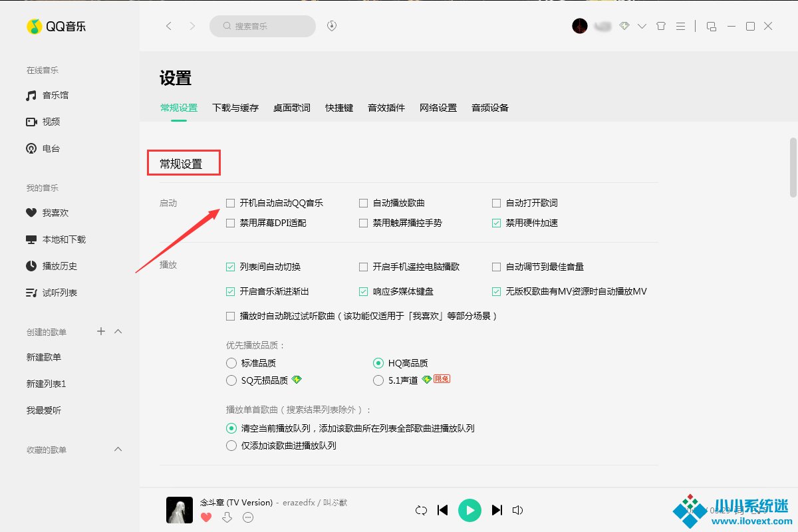
Task: Open 我喜欢 favorites list
Action: coord(47,213)
